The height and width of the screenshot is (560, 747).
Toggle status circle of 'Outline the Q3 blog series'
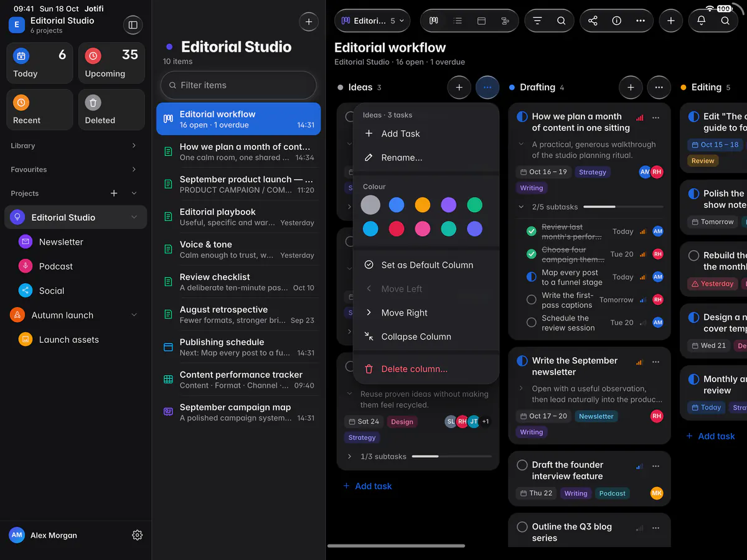pyautogui.click(x=522, y=527)
